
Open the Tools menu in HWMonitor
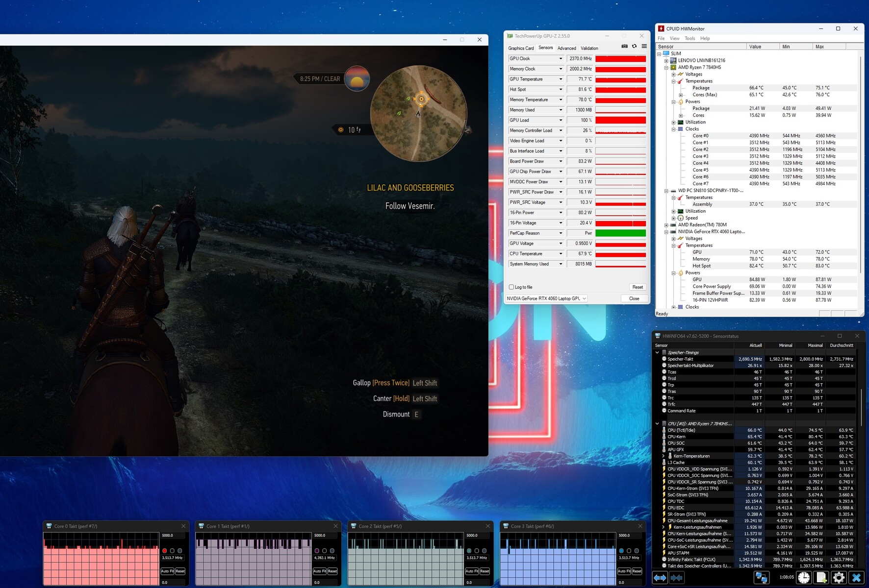pyautogui.click(x=690, y=38)
